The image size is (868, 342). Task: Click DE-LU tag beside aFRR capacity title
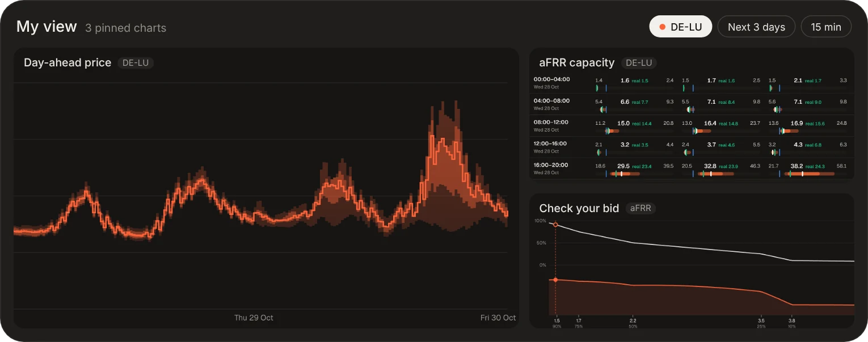(x=639, y=63)
